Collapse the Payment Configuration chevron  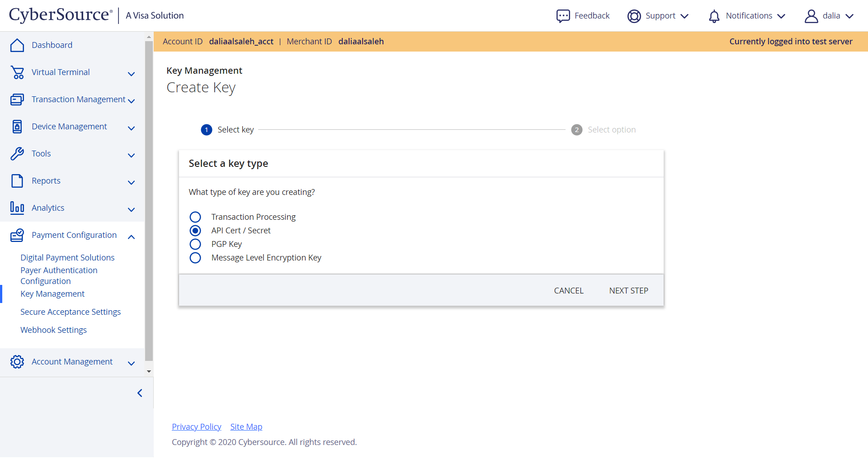click(132, 237)
